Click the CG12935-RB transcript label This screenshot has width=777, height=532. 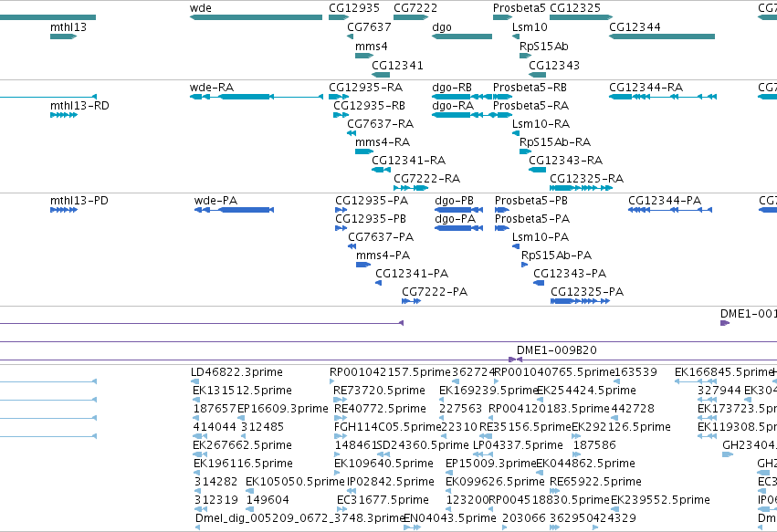[369, 106]
